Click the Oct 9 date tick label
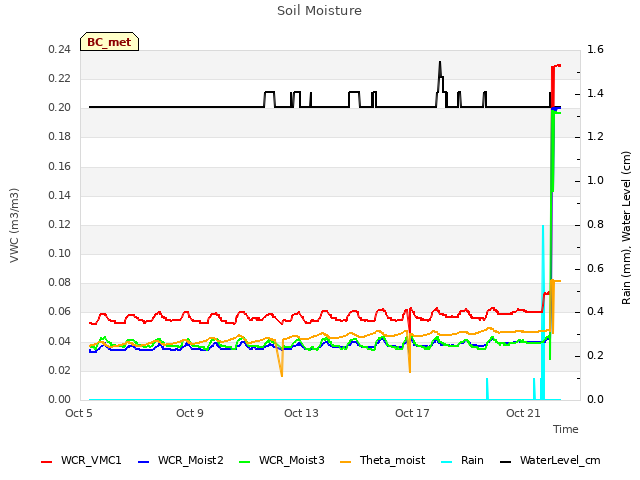Image resolution: width=640 pixels, height=480 pixels. (x=190, y=413)
